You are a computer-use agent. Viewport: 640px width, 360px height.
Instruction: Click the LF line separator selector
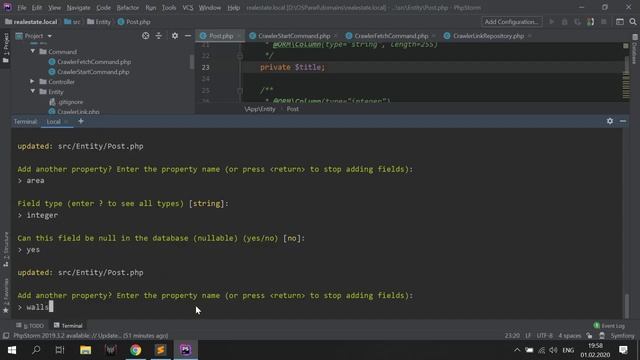[x=528, y=336]
